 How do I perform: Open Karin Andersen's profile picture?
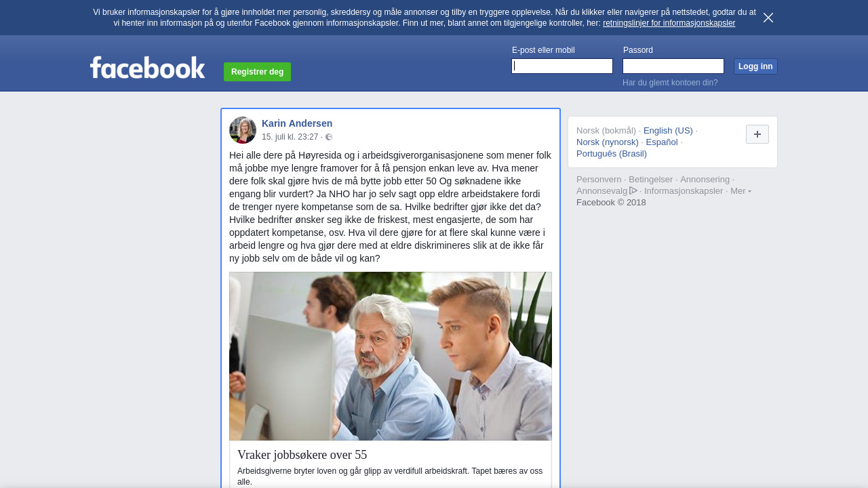243,130
